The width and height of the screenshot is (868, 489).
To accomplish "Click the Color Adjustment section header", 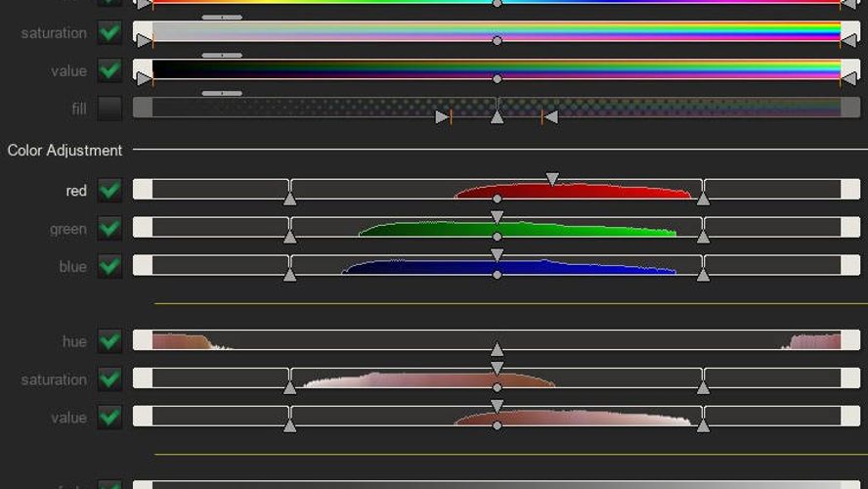I will click(65, 151).
